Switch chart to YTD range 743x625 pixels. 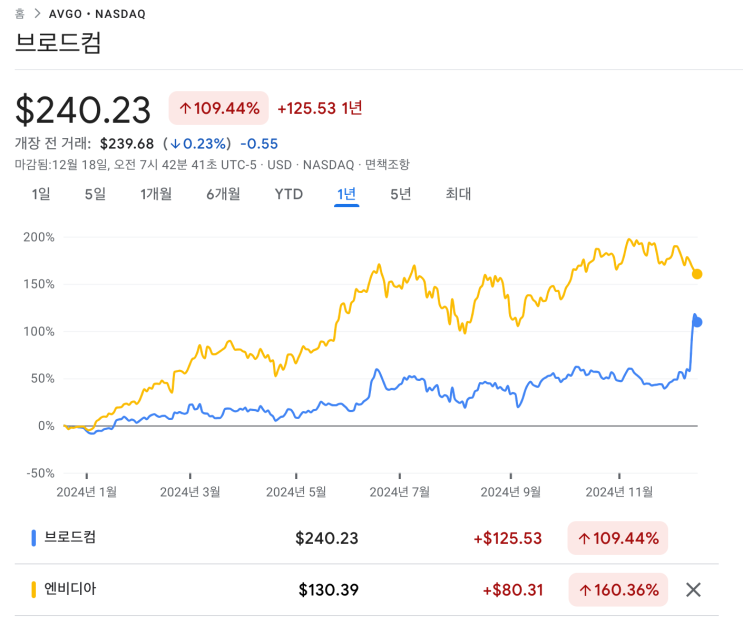click(x=289, y=194)
